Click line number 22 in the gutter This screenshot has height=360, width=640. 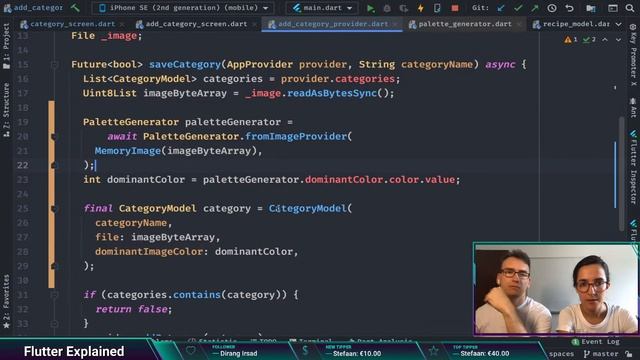22,165
